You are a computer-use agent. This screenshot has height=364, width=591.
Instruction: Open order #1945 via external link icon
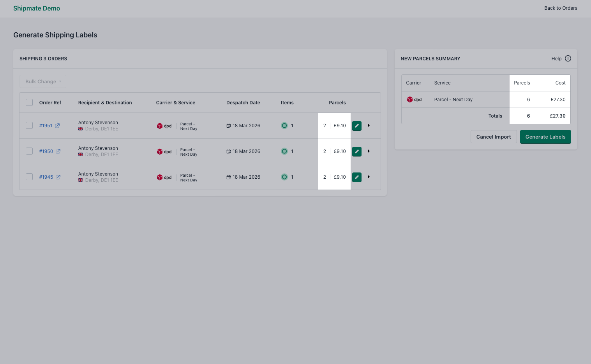[x=58, y=177]
